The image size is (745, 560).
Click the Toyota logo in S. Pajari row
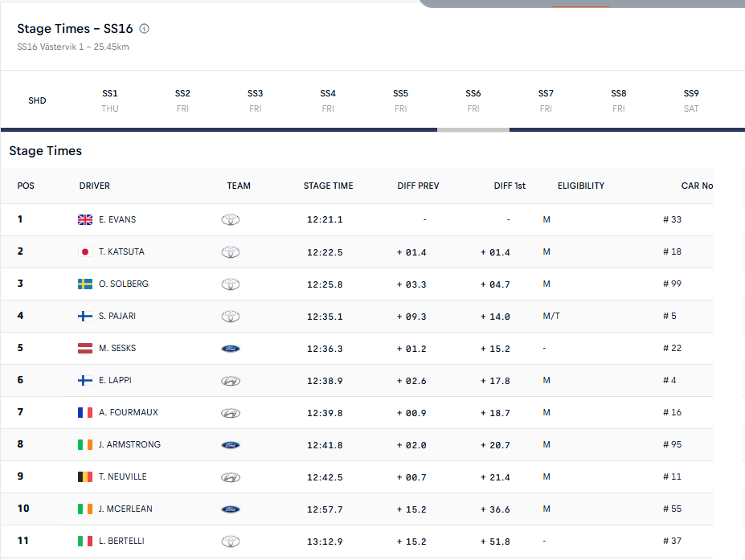[231, 317]
